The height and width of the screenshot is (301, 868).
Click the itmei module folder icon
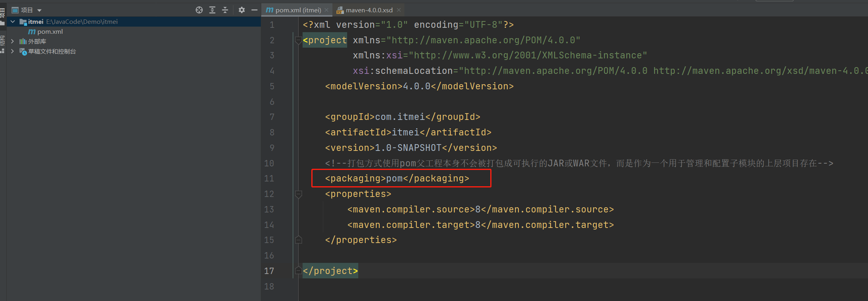click(23, 22)
